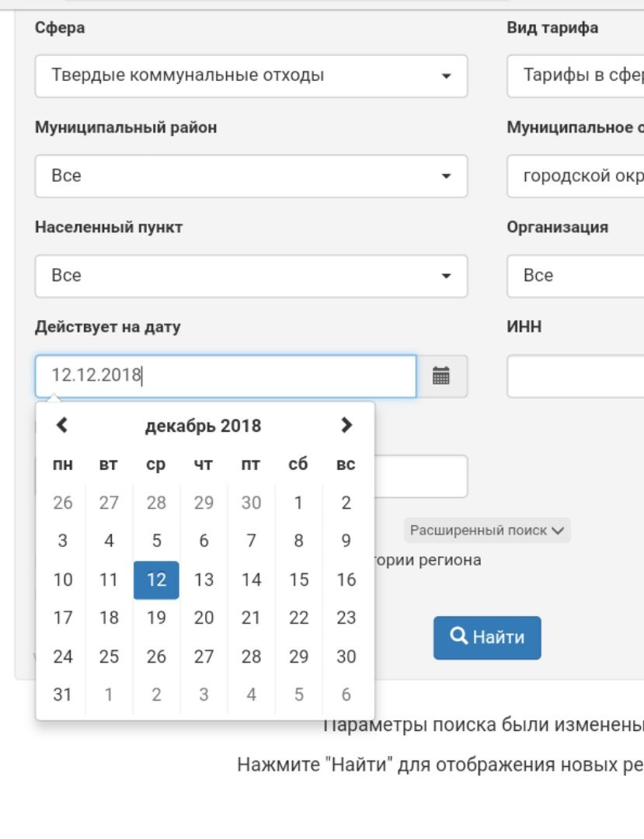Open the Населенный пункт dropdown
Image resolution: width=644 pixels, height=839 pixels.
click(x=251, y=276)
